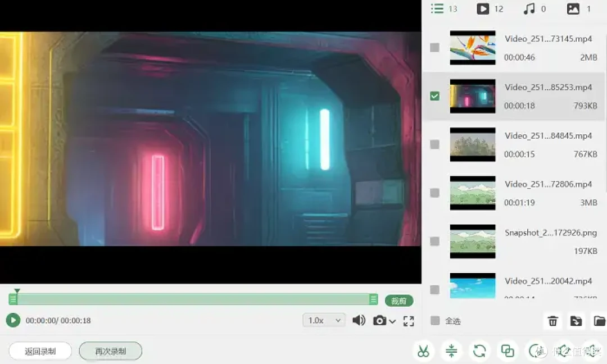The image size is (607, 364).
Task: Uncheck the box for Video_251...85253.mp4
Action: [x=434, y=96]
